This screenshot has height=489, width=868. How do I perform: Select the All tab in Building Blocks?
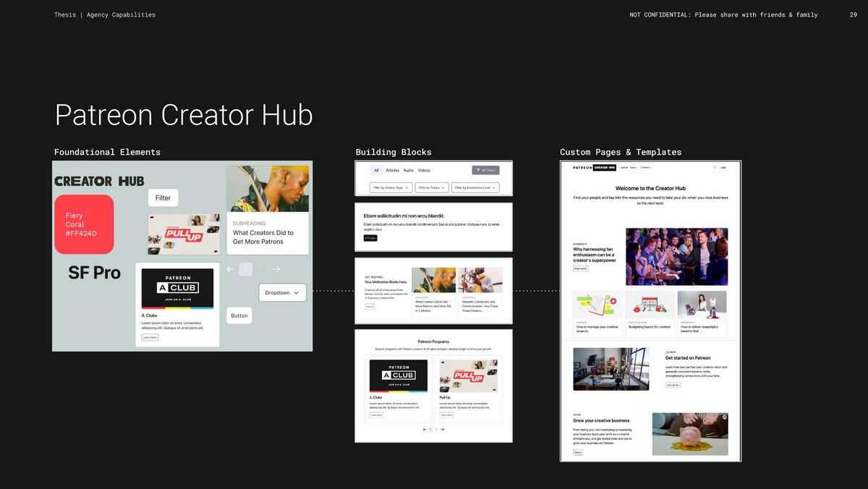376,170
